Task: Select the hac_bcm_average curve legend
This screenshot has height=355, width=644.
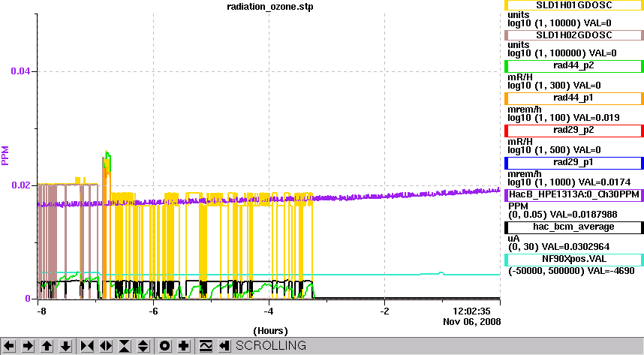Action: click(x=573, y=227)
